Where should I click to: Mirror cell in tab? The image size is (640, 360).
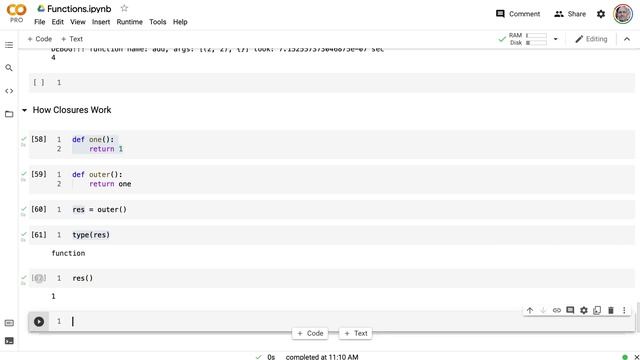(597, 310)
